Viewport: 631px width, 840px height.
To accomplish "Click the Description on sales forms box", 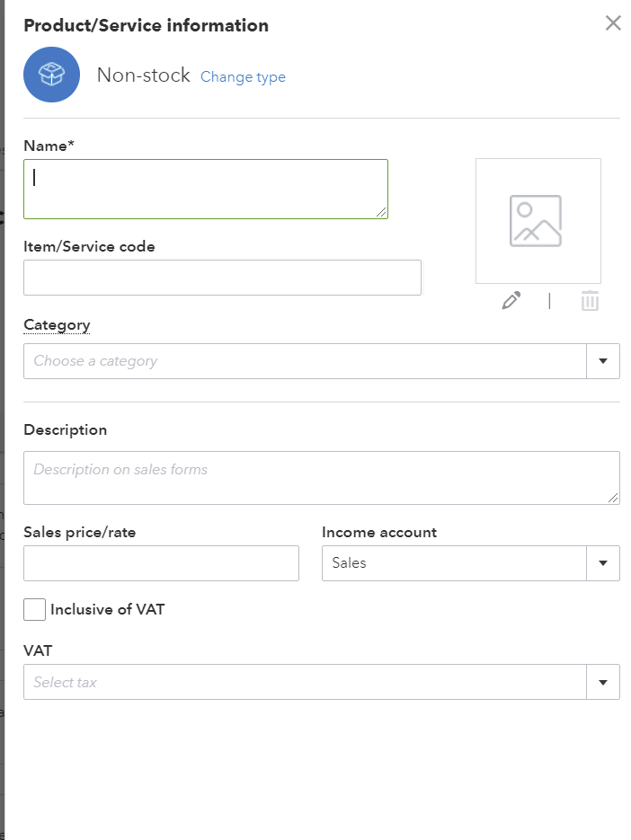I will click(321, 477).
